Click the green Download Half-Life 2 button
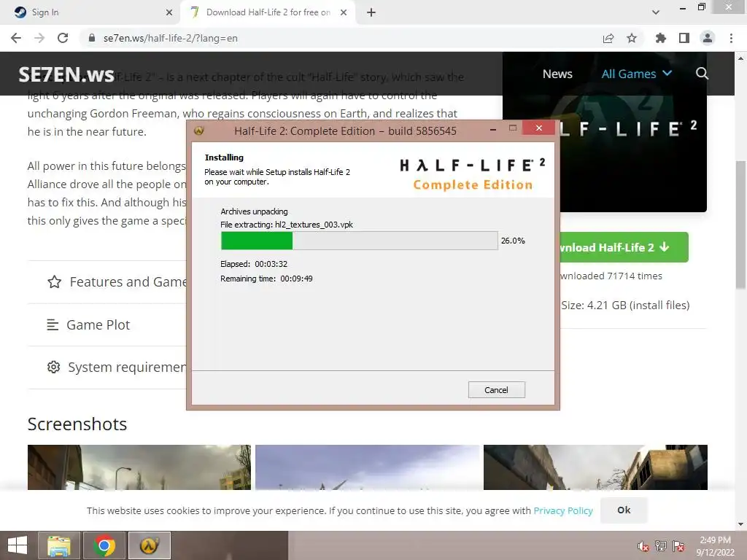Screen dimensions: 747x560 [x=624, y=247]
